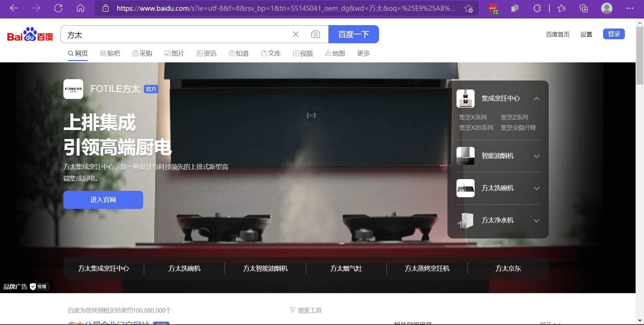
Task: Add this page to favorites star
Action: (469, 8)
